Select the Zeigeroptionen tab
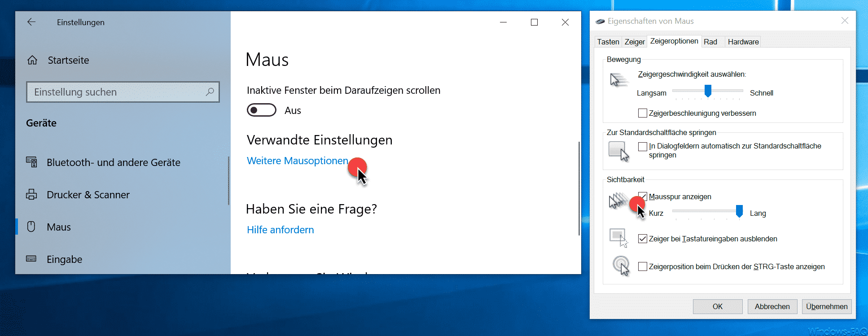Image resolution: width=868 pixels, height=336 pixels. point(674,41)
